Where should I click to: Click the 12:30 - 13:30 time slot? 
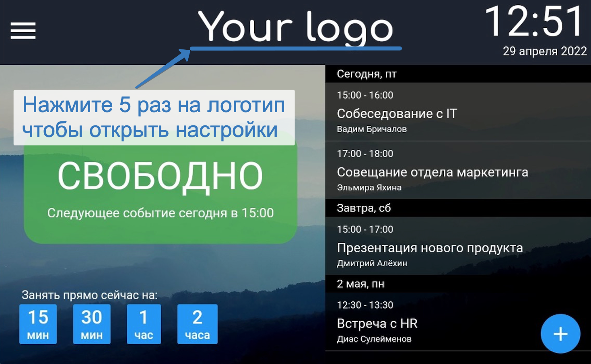click(x=365, y=305)
